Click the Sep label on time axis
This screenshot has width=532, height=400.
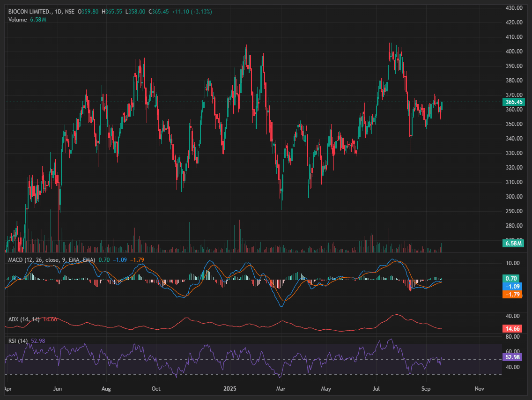(426, 389)
